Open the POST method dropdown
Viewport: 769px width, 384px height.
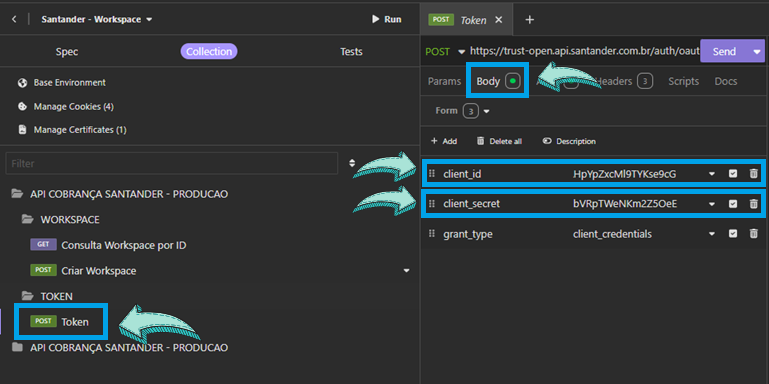[445, 51]
